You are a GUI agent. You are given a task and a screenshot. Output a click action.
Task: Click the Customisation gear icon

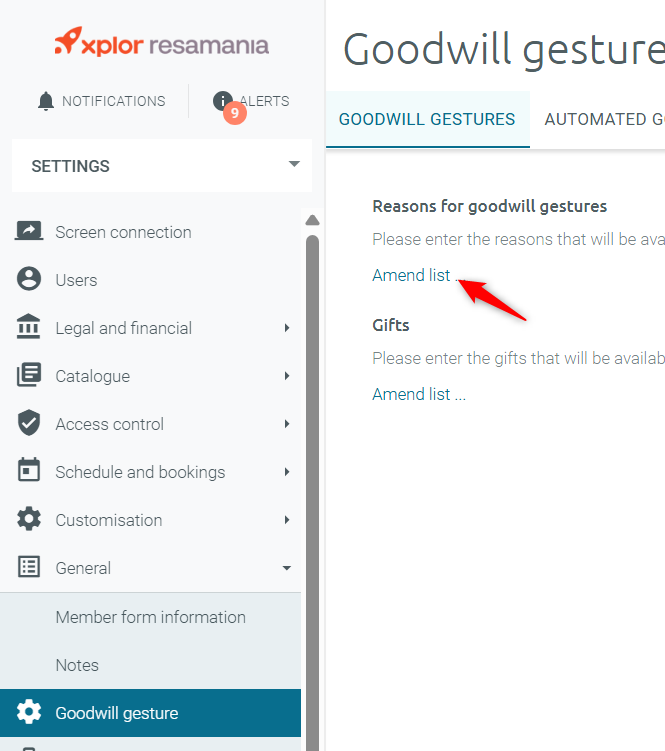[29, 519]
